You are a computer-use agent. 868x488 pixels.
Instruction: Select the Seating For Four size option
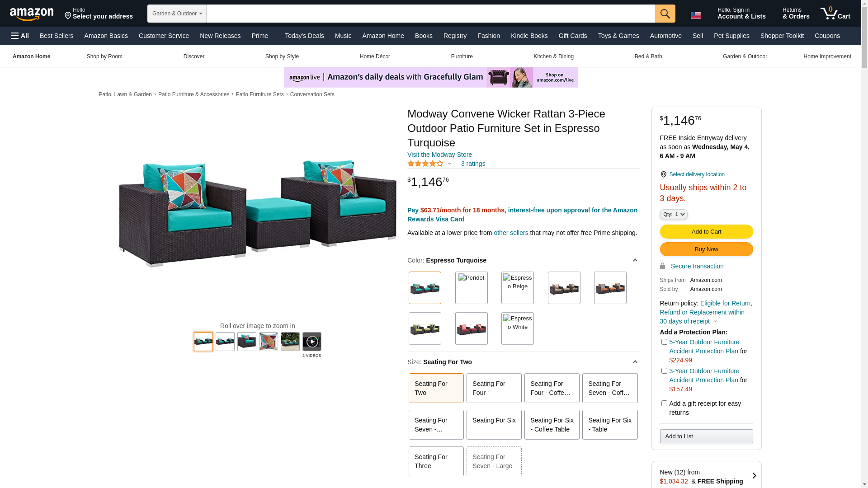pyautogui.click(x=494, y=388)
